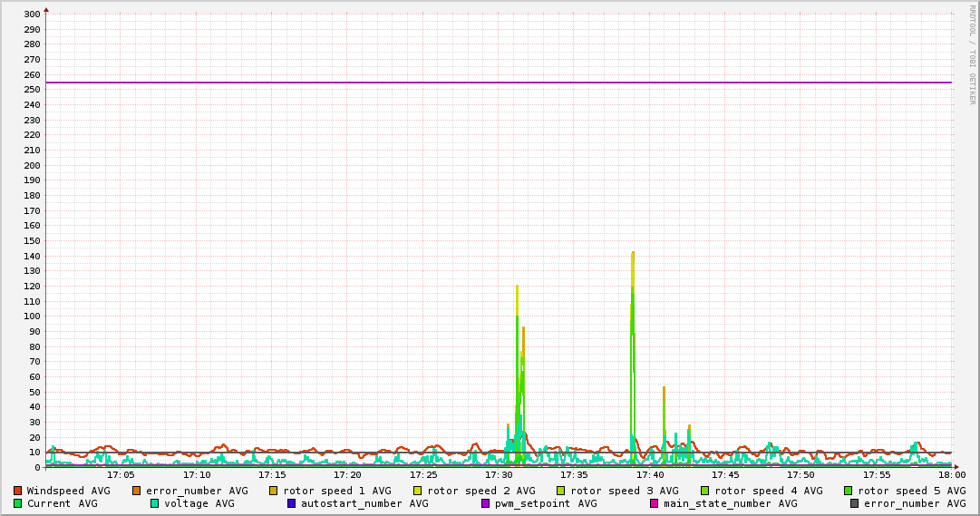Click the rotor speed 4 AVG legend swatch
Image resolution: width=980 pixels, height=516 pixels.
click(x=705, y=491)
